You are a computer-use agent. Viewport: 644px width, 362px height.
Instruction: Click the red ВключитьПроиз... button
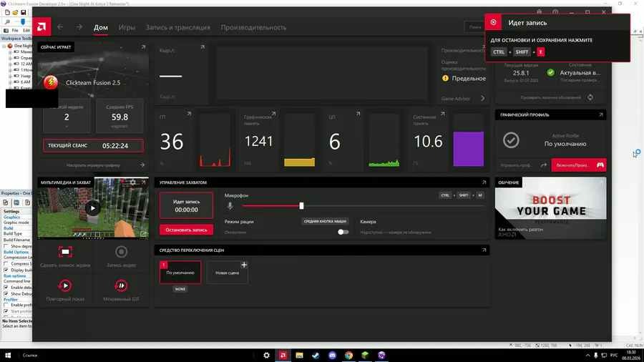[578, 165]
